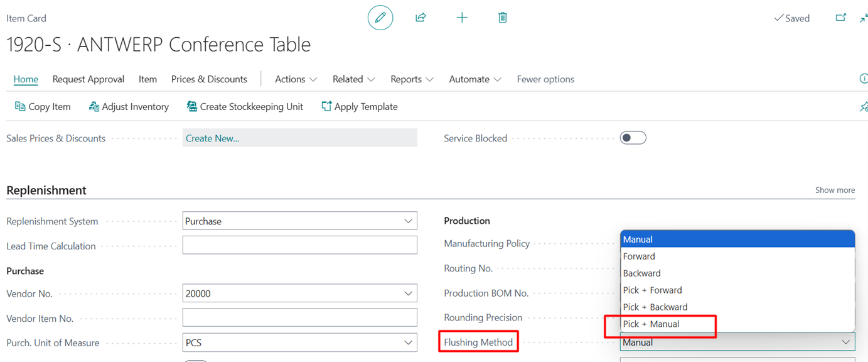Click the Sales Prices & Discounts label
This screenshot has height=362, width=868.
pyautogui.click(x=56, y=138)
